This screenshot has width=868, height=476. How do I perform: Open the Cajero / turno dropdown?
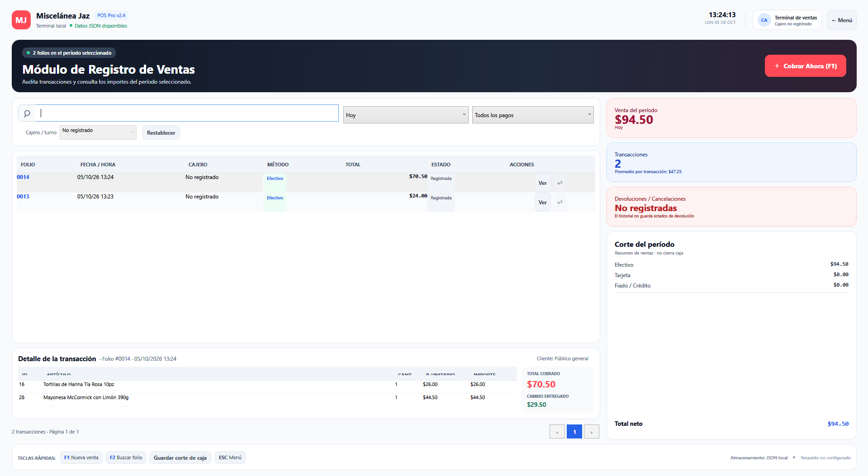pyautogui.click(x=98, y=132)
